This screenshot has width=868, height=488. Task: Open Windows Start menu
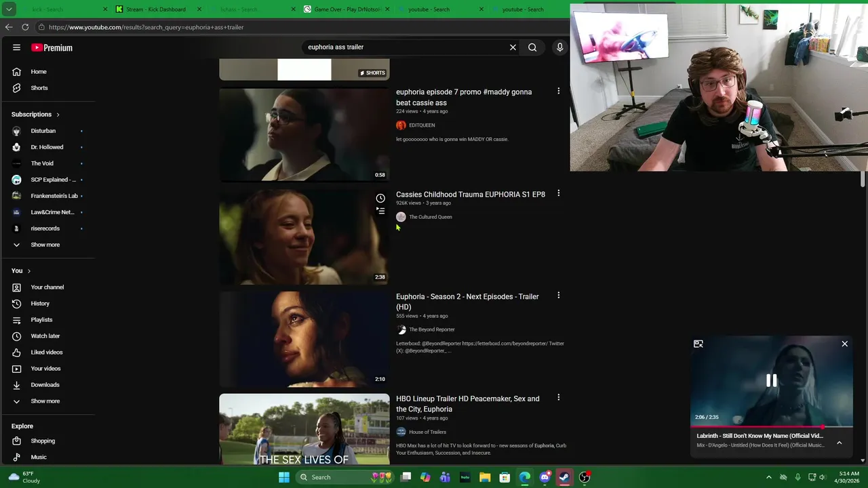tap(284, 477)
